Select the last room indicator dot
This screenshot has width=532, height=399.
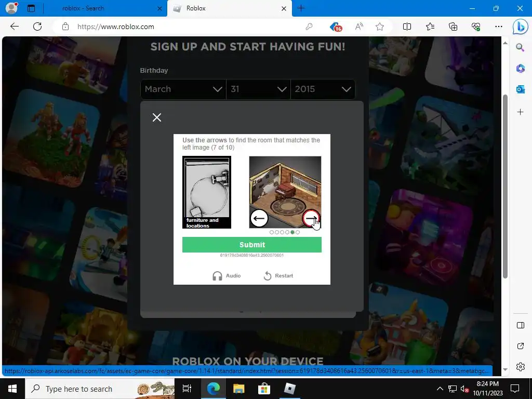tap(298, 232)
